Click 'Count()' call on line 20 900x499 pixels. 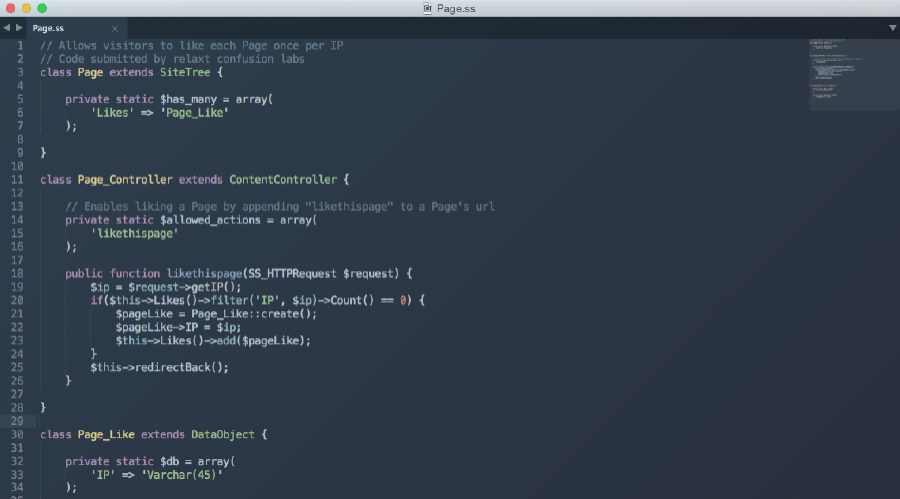(352, 300)
